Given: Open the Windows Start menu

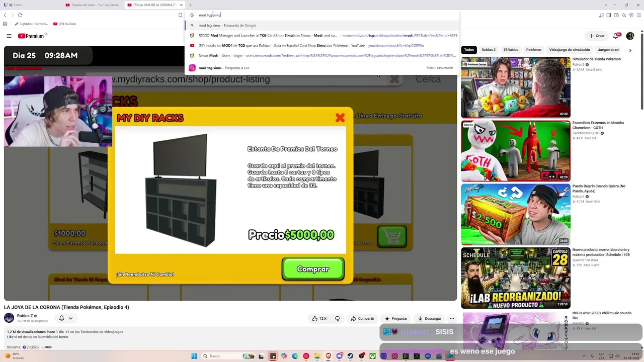Looking at the screenshot, I should [x=194, y=356].
